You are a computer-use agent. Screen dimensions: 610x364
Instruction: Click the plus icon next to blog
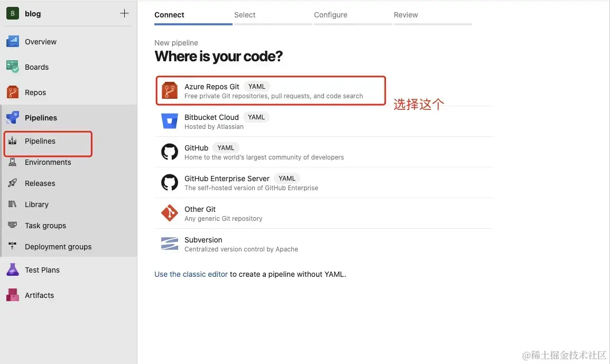(x=124, y=13)
